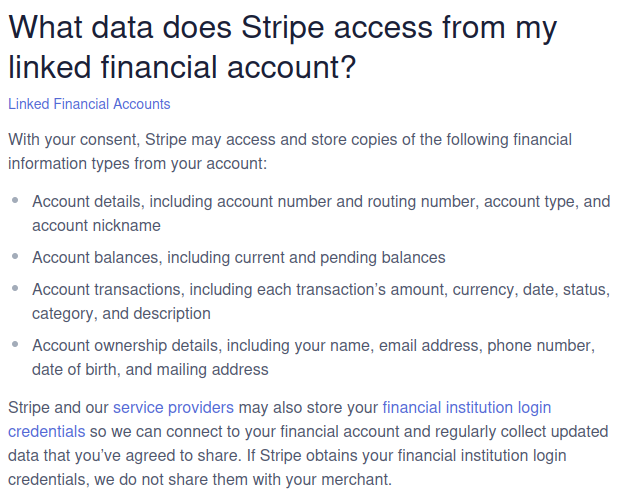Click the bullet dot beside Account ownership details
Viewport: 638px width, 503px height.
point(15,345)
